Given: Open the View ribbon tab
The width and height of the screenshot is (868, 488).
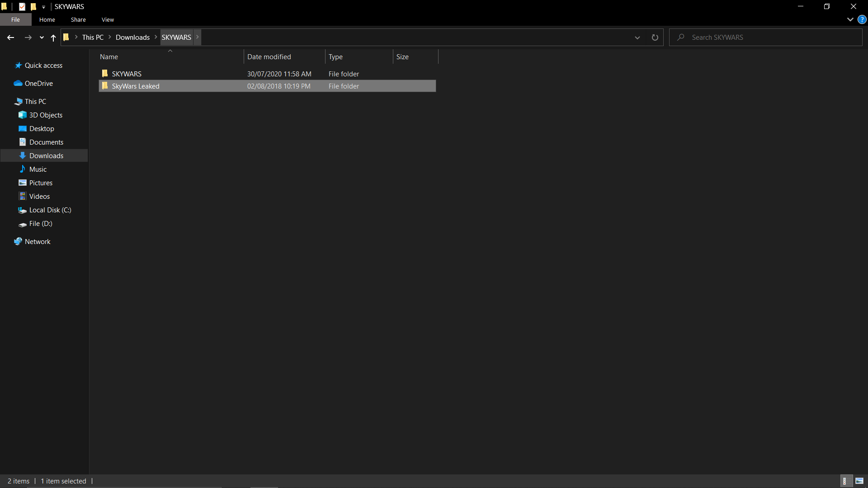Looking at the screenshot, I should click(x=108, y=20).
